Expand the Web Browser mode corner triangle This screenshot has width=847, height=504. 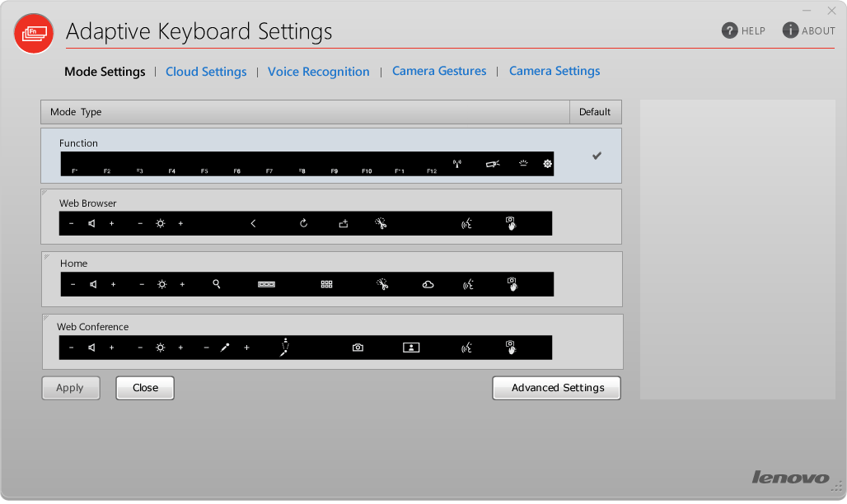click(44, 193)
